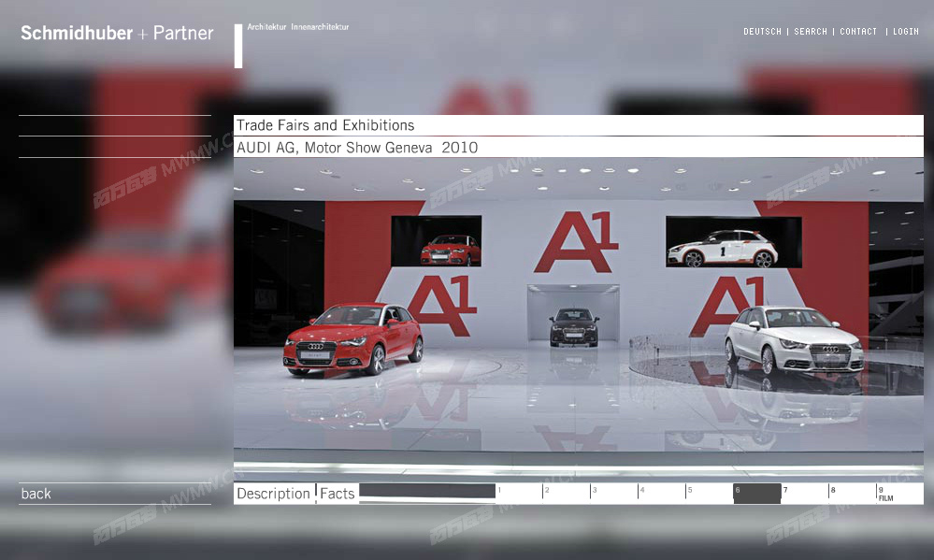Open the LOGIN link
The width and height of the screenshot is (934, 560).
pyautogui.click(x=905, y=32)
